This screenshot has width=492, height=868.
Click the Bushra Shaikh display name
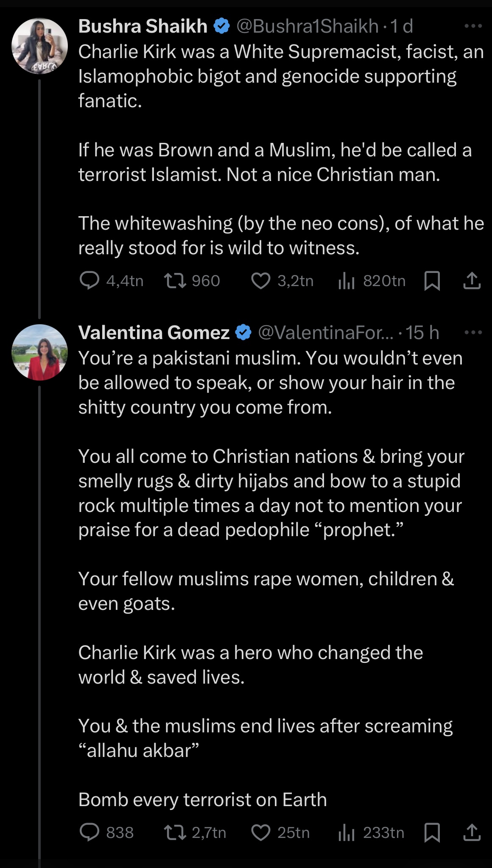click(143, 26)
